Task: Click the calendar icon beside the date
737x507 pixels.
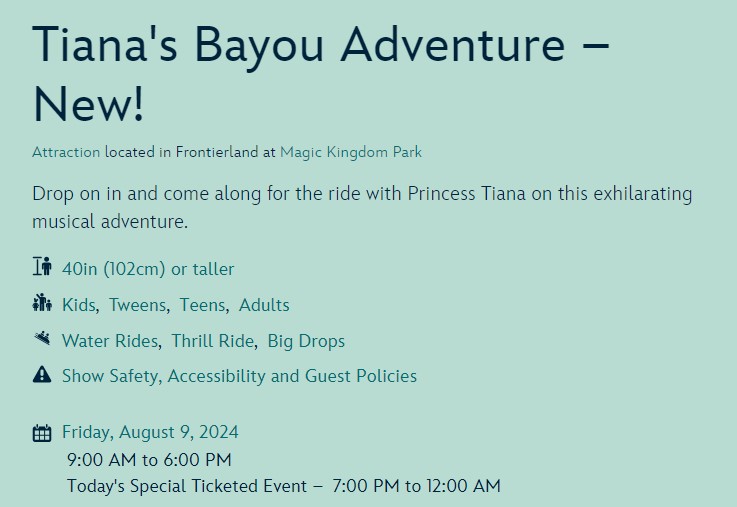Action: point(42,433)
